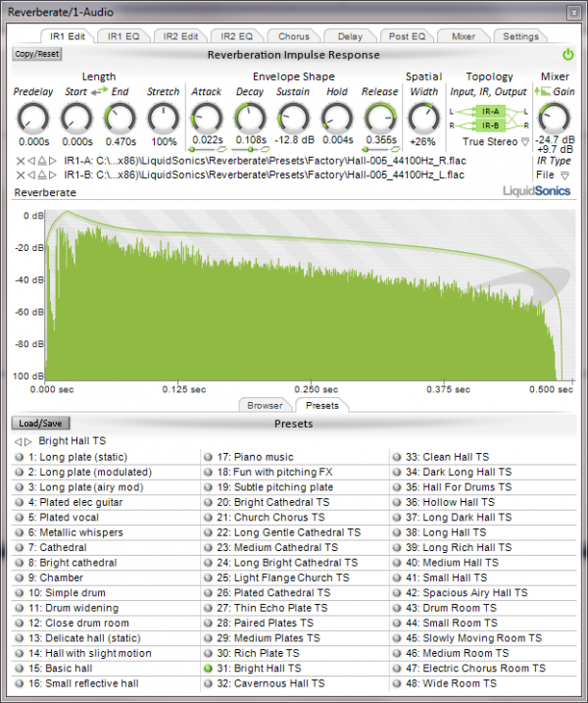
Task: Click the Attack shape slider under 0.022s
Action: (x=203, y=150)
